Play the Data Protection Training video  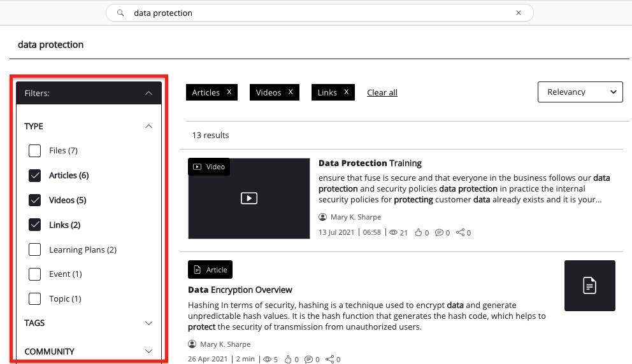pyautogui.click(x=248, y=198)
